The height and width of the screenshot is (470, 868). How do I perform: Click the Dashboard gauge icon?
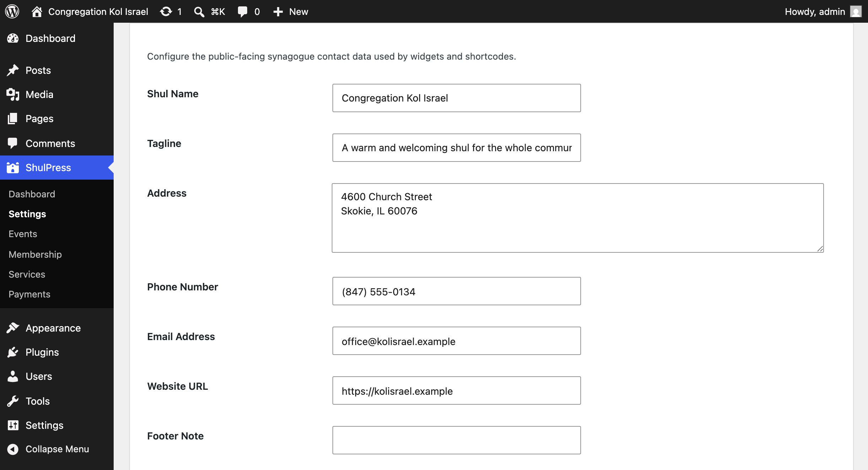point(13,38)
